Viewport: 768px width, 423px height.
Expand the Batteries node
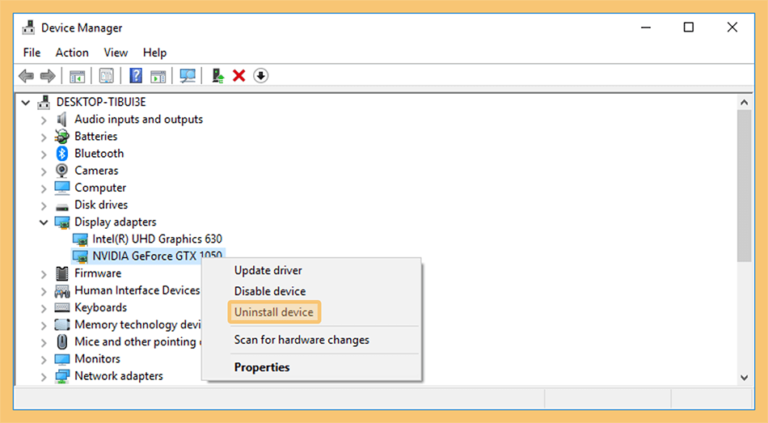click(44, 137)
